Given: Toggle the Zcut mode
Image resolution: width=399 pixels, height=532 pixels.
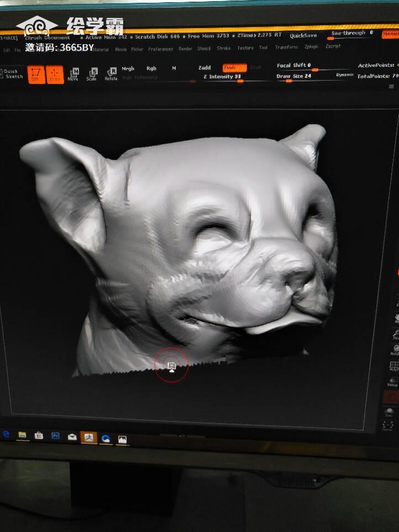Looking at the screenshot, I should pos(255,67).
